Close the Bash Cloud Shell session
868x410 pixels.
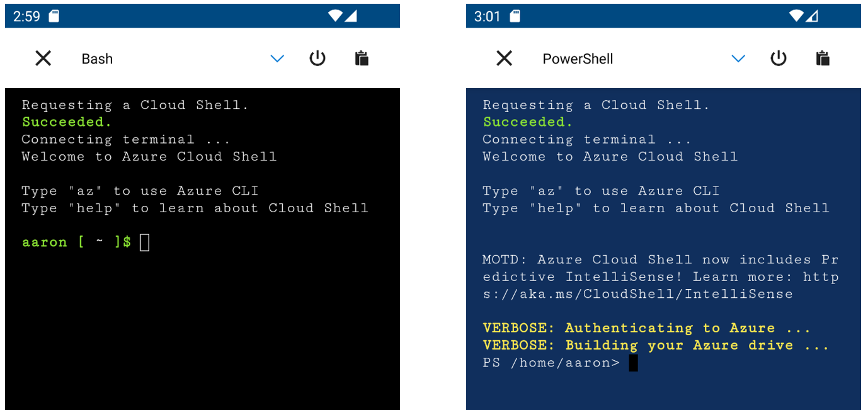[43, 58]
